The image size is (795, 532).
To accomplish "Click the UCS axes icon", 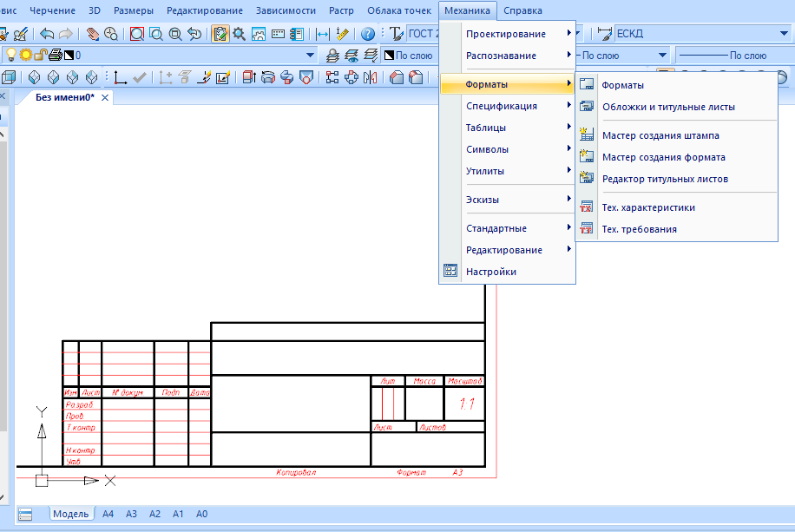I will [x=120, y=77].
